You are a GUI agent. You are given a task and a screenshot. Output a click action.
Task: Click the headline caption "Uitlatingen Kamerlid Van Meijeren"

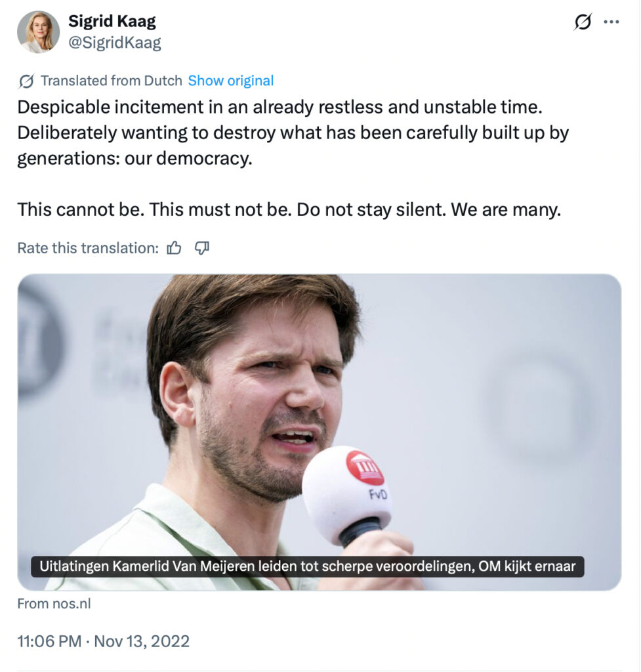point(307,566)
